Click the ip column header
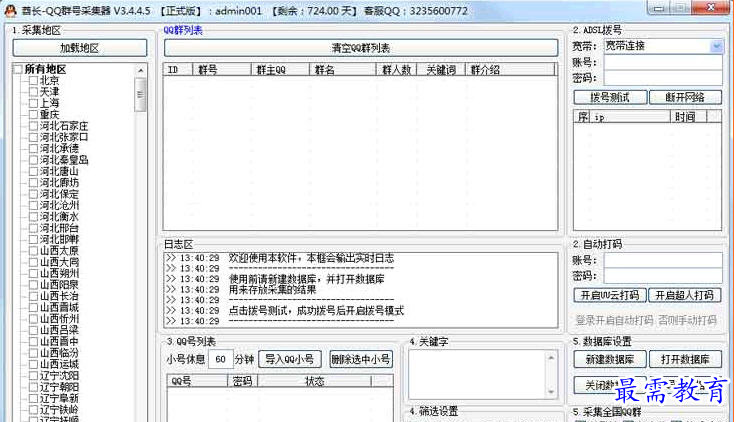This screenshot has height=422, width=736. pos(629,117)
